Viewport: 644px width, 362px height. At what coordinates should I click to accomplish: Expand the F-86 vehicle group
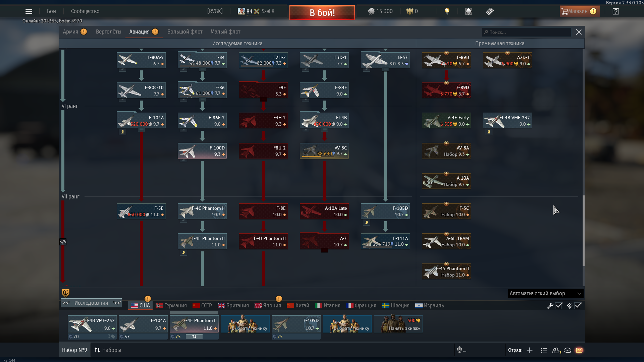202,100
